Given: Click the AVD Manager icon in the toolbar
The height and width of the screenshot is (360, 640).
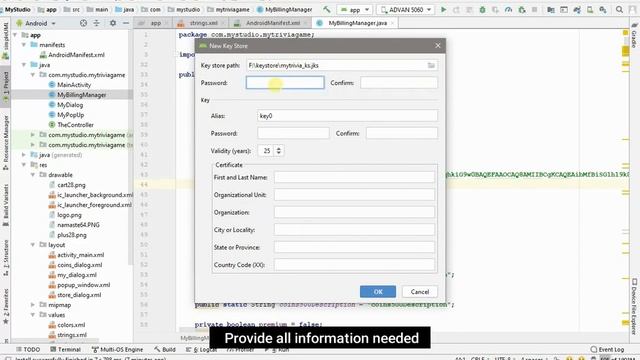Looking at the screenshot, I should [590, 9].
